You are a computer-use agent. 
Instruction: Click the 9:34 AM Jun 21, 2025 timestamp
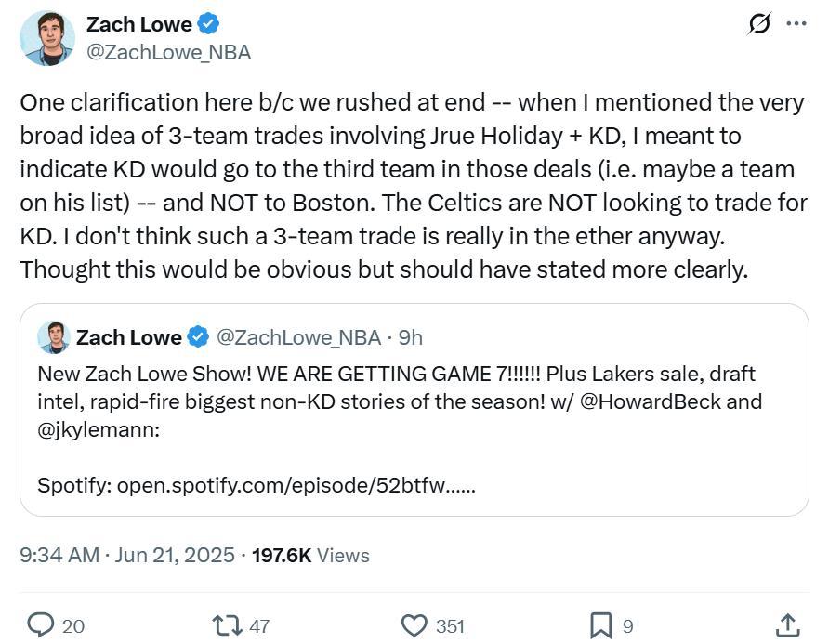(127, 555)
